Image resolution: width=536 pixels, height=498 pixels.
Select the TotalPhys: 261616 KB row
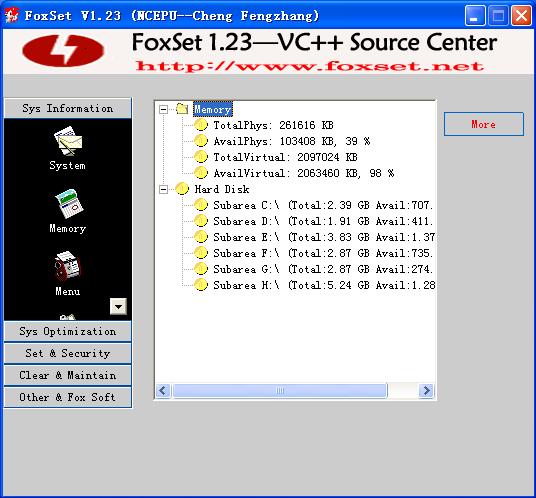pyautogui.click(x=273, y=125)
